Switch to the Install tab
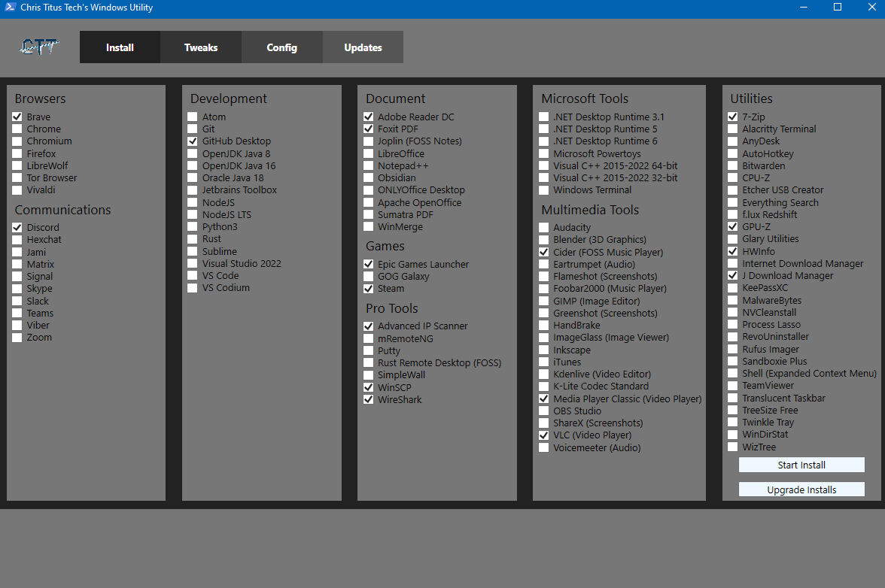 (x=120, y=47)
